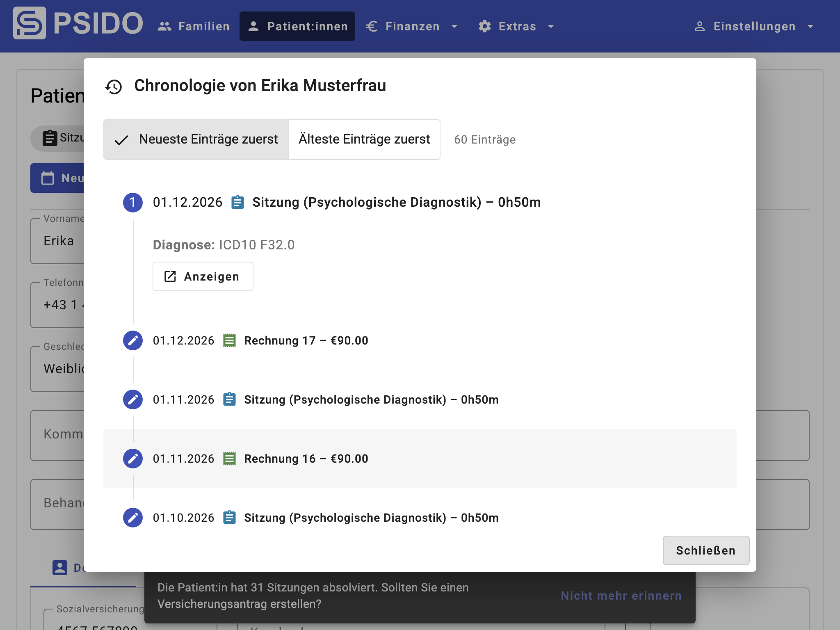Open the 01.11.2026 Sitzung entry
This screenshot has width=840, height=630.
tap(371, 399)
